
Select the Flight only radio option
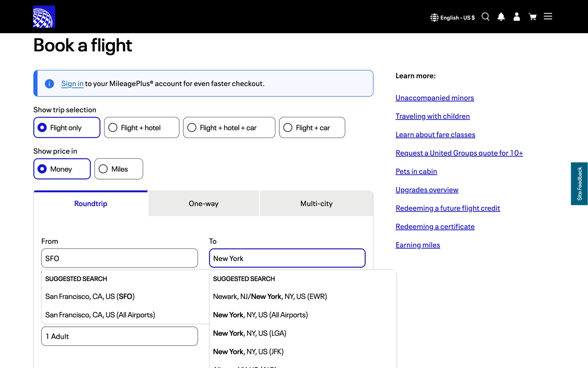pos(67,128)
